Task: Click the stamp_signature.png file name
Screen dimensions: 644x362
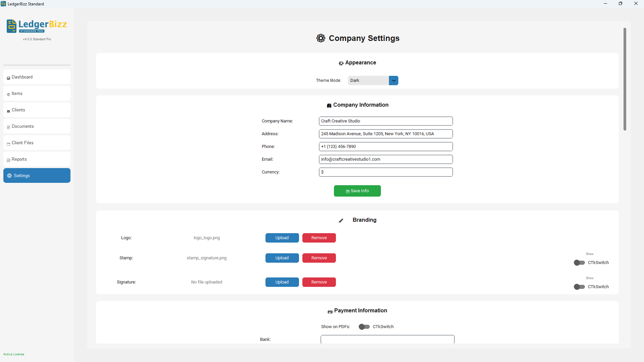Action: tap(206, 258)
